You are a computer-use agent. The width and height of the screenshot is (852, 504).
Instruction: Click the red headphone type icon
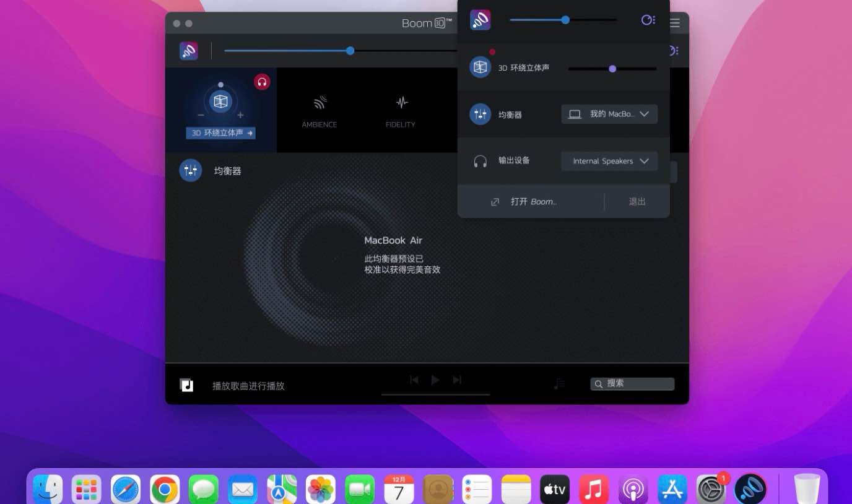tap(262, 82)
